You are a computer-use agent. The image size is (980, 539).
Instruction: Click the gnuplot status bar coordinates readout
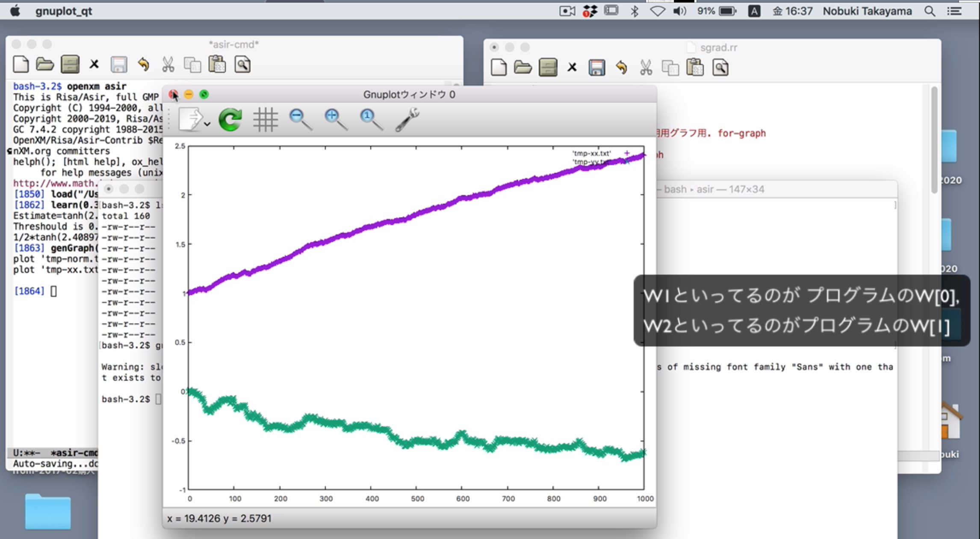click(x=219, y=518)
